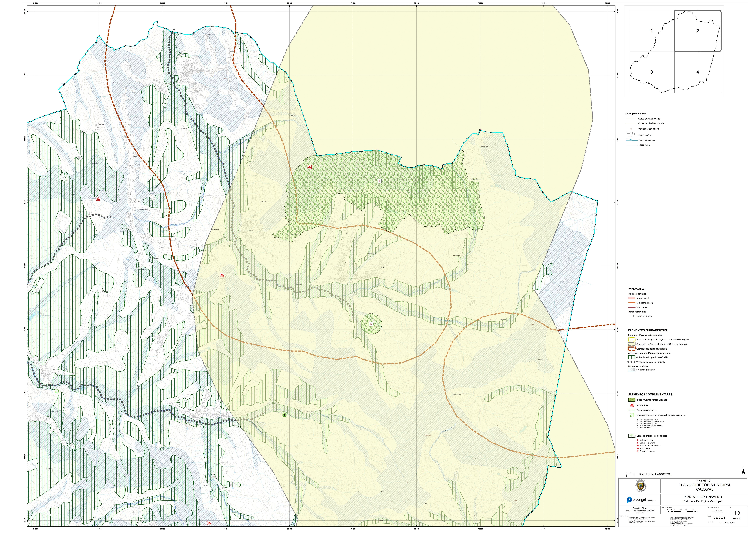
Task: Click the Sistemas húmidos blue hatched swatch
Action: [x=632, y=370]
